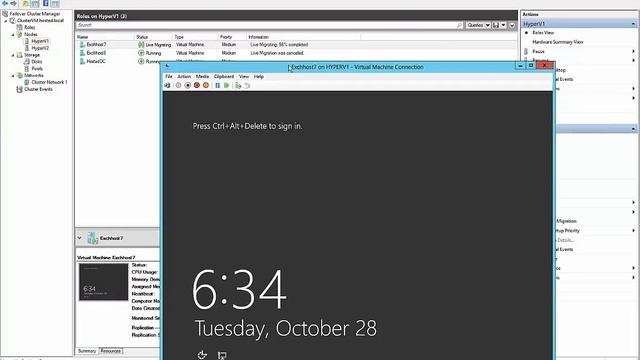Open the save query dropdown arrow

(503, 25)
